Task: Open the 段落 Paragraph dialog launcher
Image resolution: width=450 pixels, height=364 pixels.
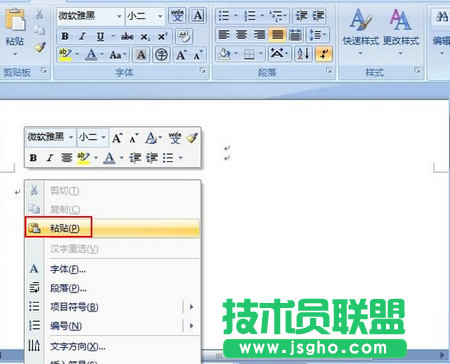Action: [329, 70]
